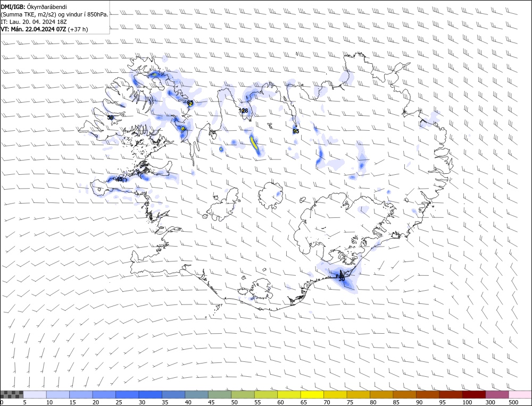Click the 'IT: Lau. 20. 04. 2024 18Z' line
532x406 pixels.
(34, 22)
